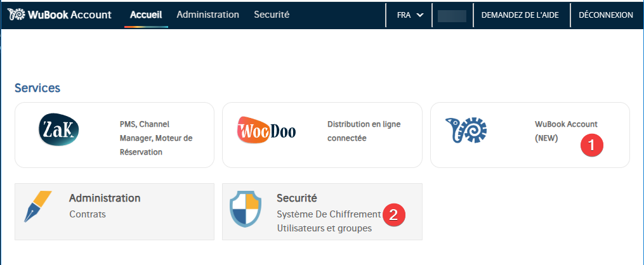Switch to the Accueil tab

146,15
